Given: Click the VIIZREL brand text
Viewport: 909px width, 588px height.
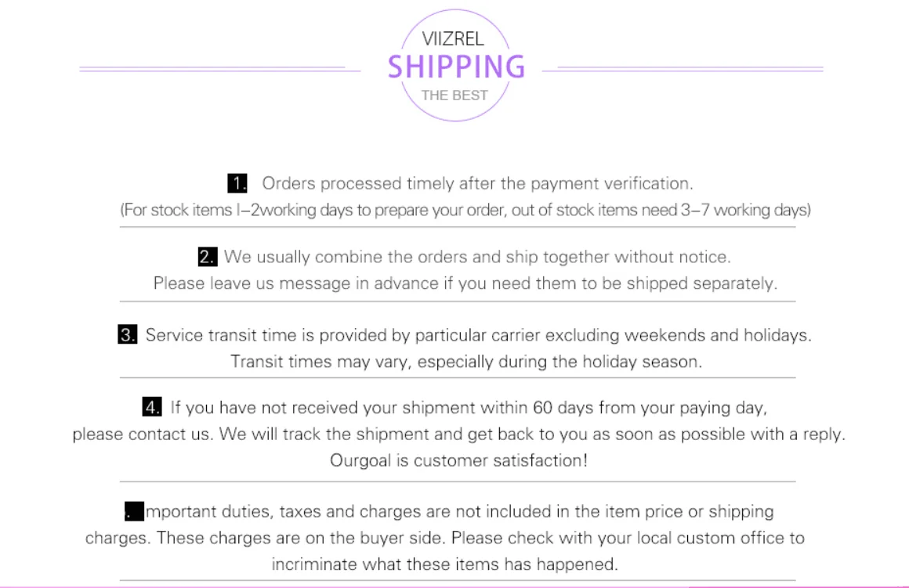Looking at the screenshot, I should pyautogui.click(x=452, y=39).
